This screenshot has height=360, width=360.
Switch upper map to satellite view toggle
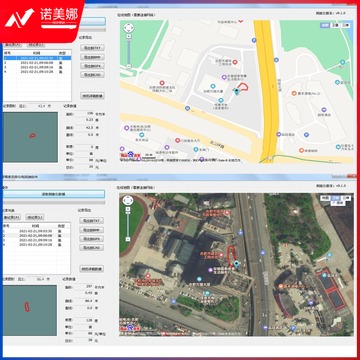336,25
